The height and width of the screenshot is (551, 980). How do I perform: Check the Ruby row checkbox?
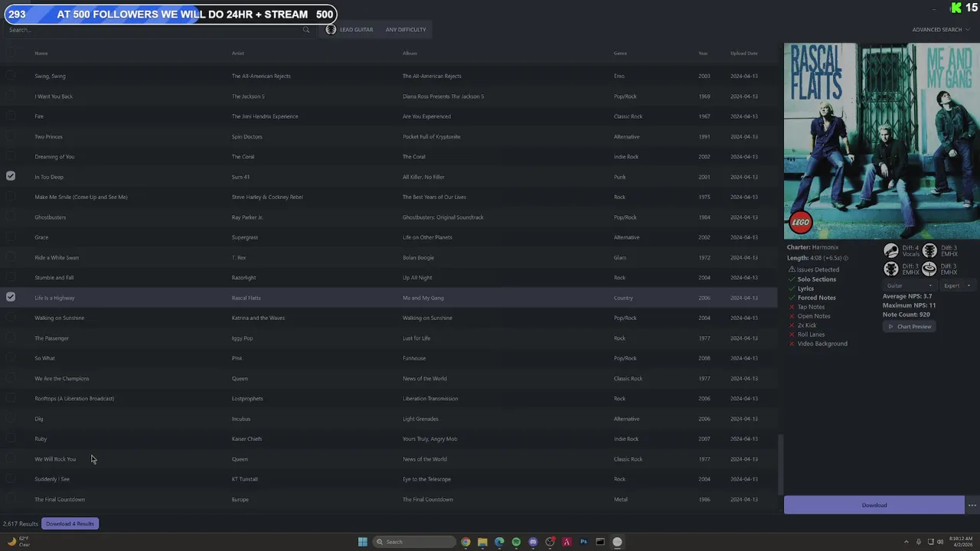pos(11,439)
